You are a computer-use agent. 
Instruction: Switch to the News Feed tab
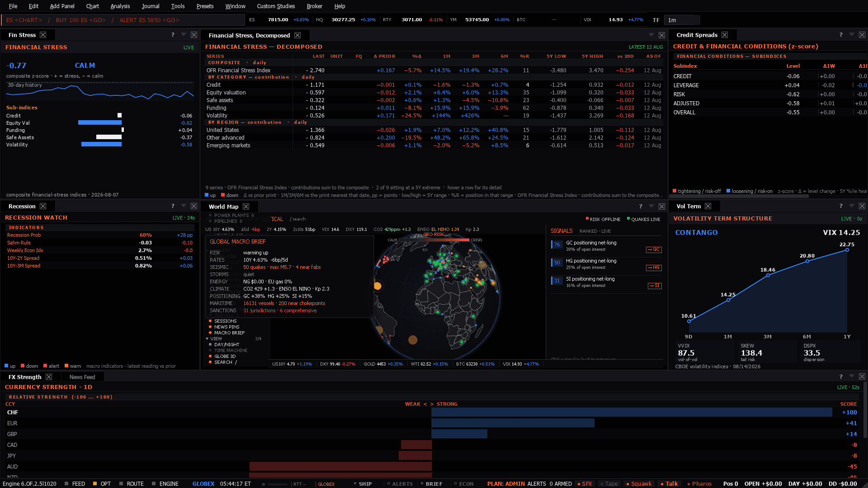click(82, 377)
